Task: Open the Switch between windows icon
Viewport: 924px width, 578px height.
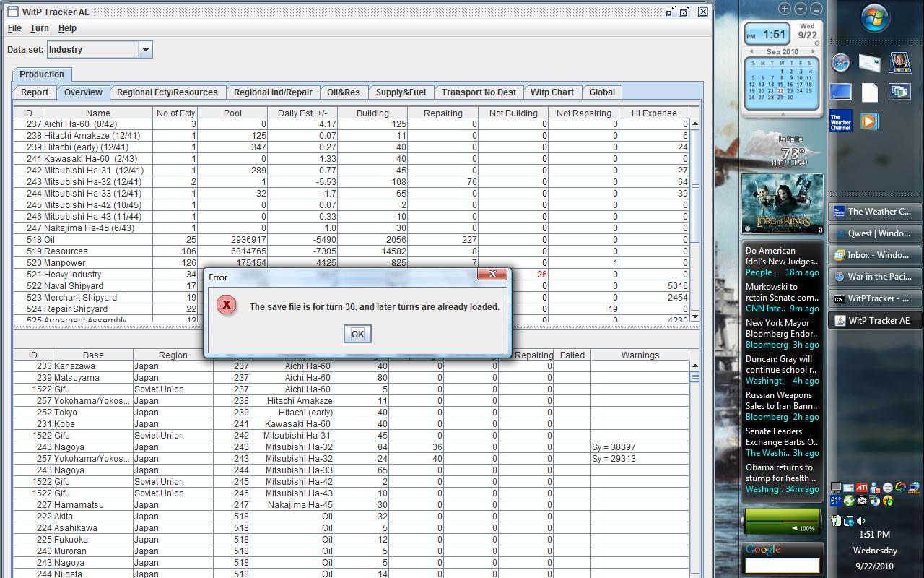Action: tap(899, 92)
